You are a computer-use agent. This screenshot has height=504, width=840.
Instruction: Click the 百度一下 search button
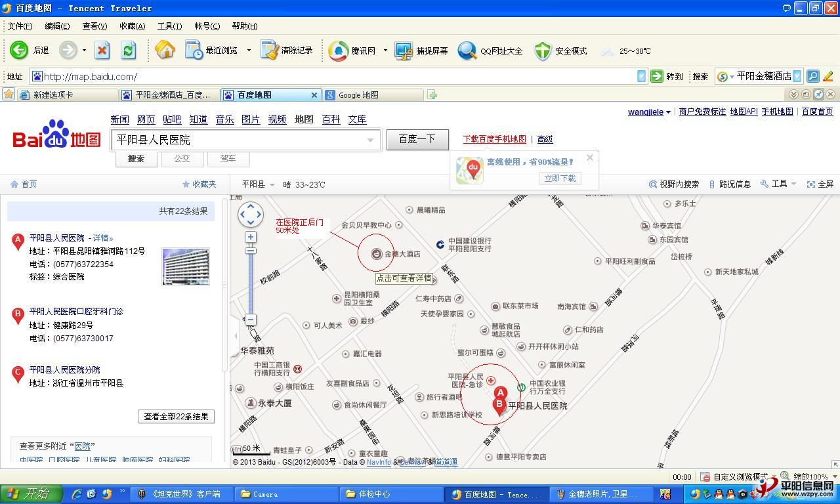[x=417, y=139]
